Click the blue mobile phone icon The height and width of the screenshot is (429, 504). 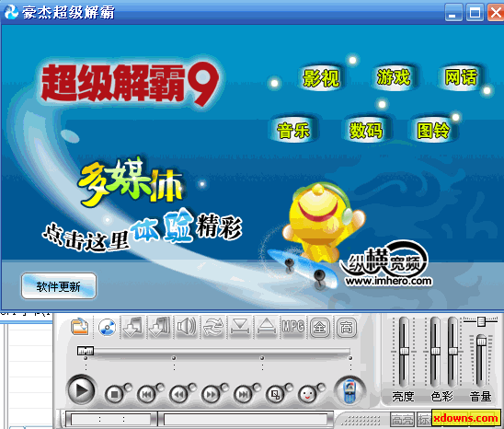tap(349, 390)
